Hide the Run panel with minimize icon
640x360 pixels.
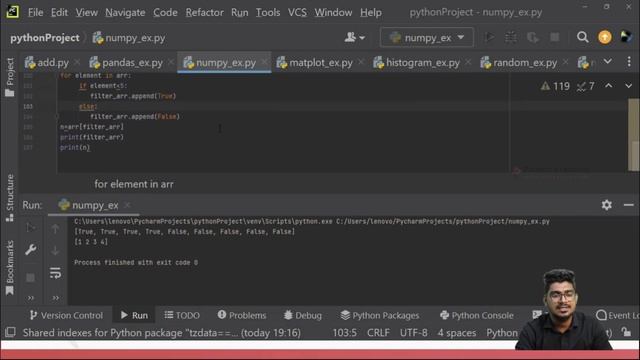(x=629, y=205)
